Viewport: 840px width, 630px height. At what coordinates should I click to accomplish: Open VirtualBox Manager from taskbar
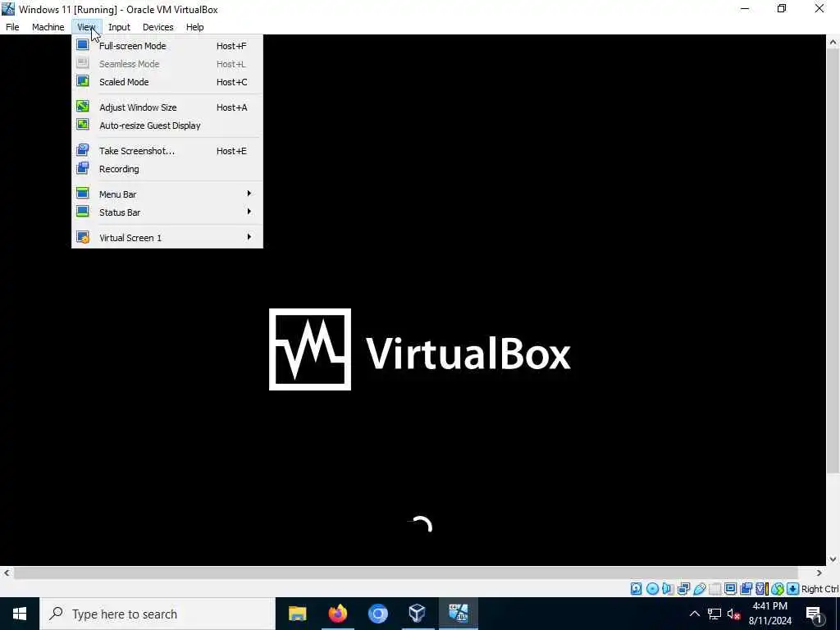coord(418,614)
